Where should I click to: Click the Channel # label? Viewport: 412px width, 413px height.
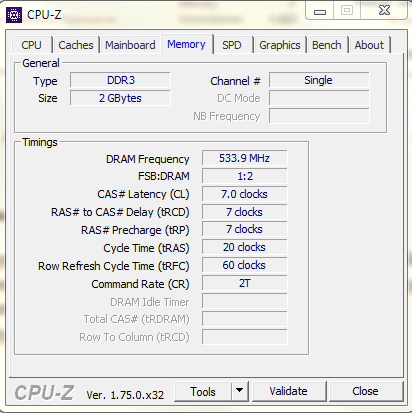(x=235, y=81)
